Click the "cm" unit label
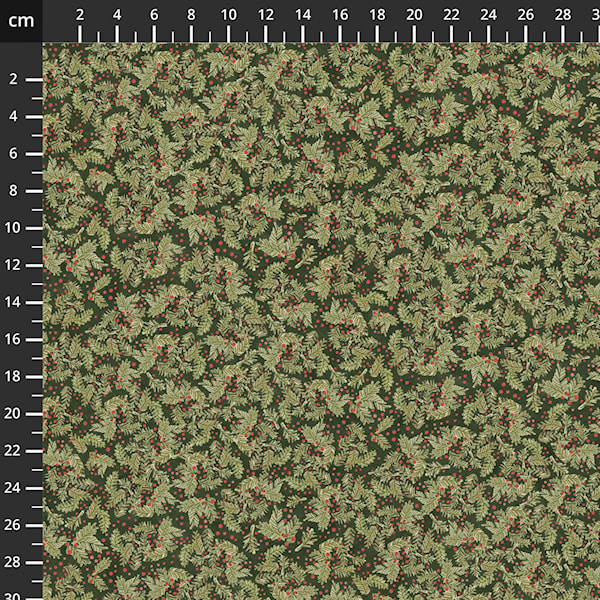This screenshot has width=600, height=600. (21, 21)
